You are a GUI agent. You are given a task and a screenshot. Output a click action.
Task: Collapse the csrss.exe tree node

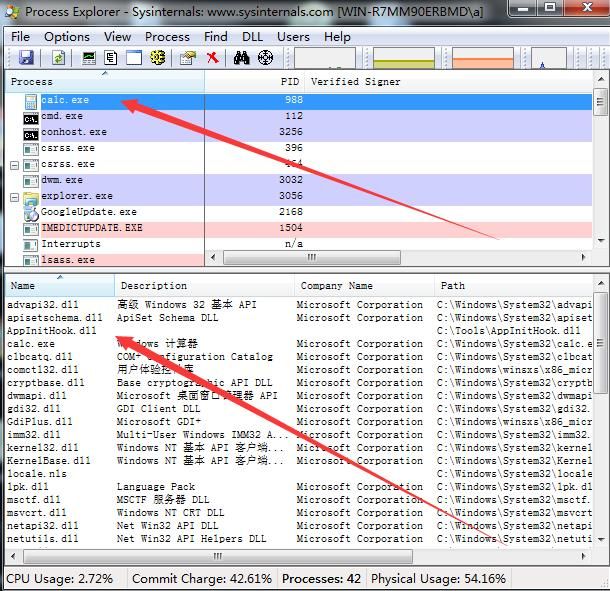[x=14, y=165]
